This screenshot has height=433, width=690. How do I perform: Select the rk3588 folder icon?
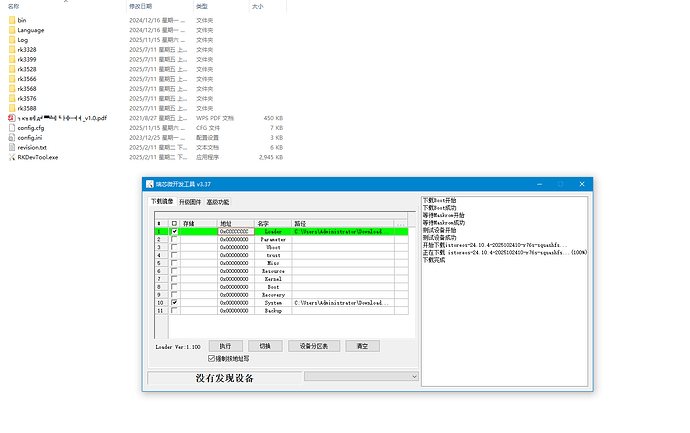(11, 108)
